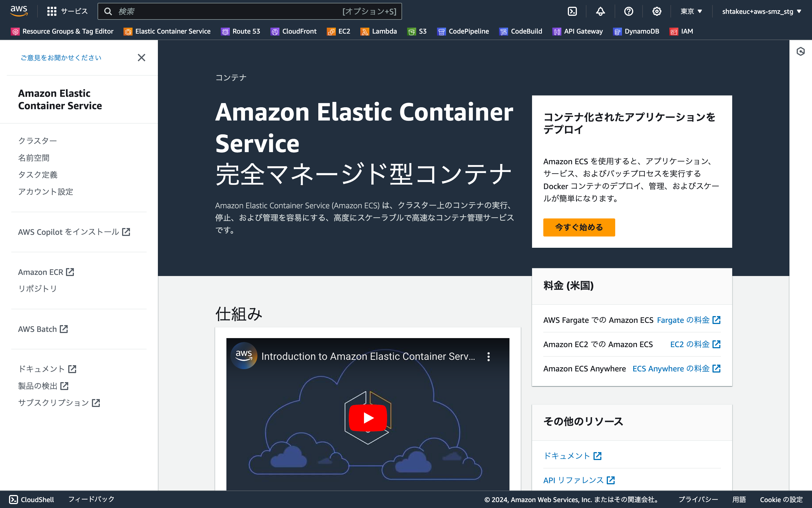The height and width of the screenshot is (508, 812).
Task: Open ドキュメント in the sidebar
Action: 47,369
